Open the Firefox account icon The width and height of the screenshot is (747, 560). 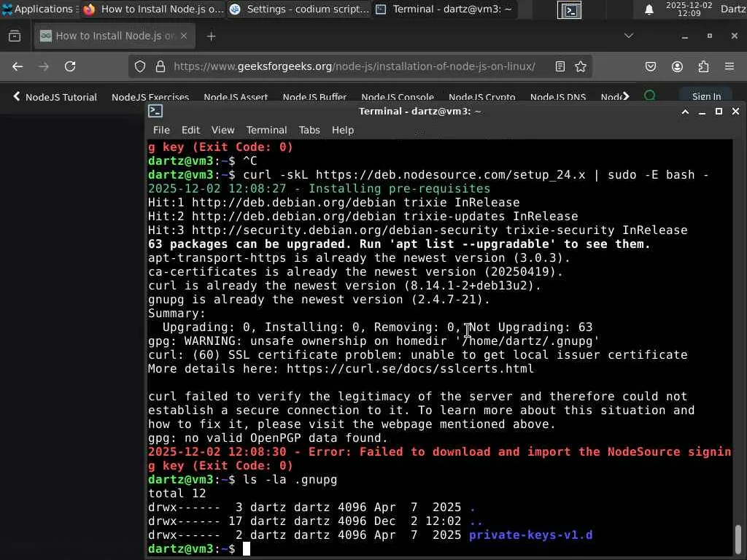tap(677, 66)
